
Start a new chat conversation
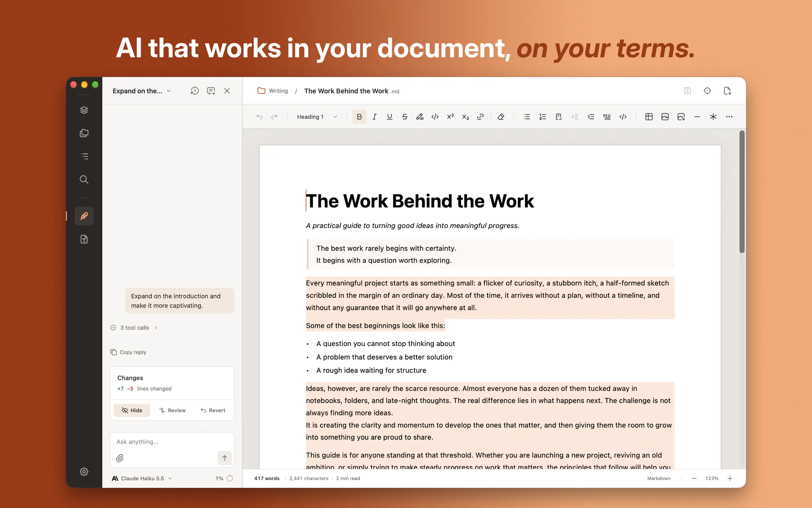pos(211,91)
